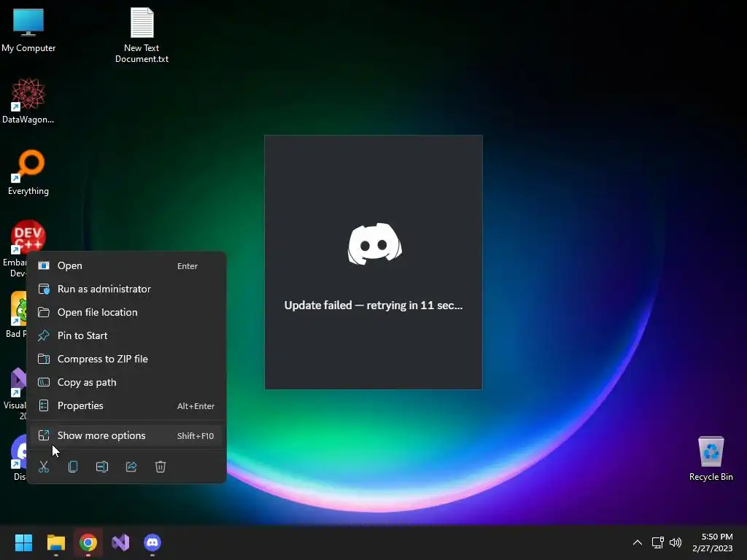Viewport: 747px width, 560px height.
Task: Select the DataWagon desktop shortcut
Action: (x=28, y=101)
